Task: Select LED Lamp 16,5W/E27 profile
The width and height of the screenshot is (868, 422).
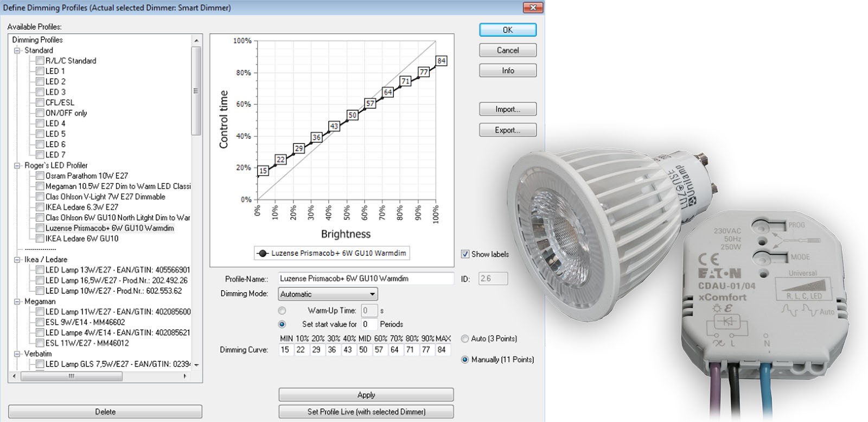Action: click(x=117, y=280)
